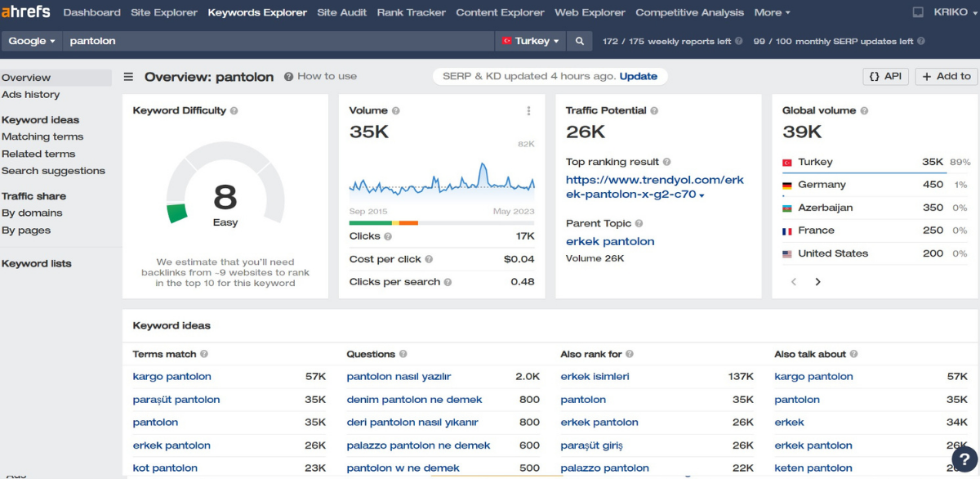Click the Global volume info icon
980x479 pixels.
pos(864,111)
